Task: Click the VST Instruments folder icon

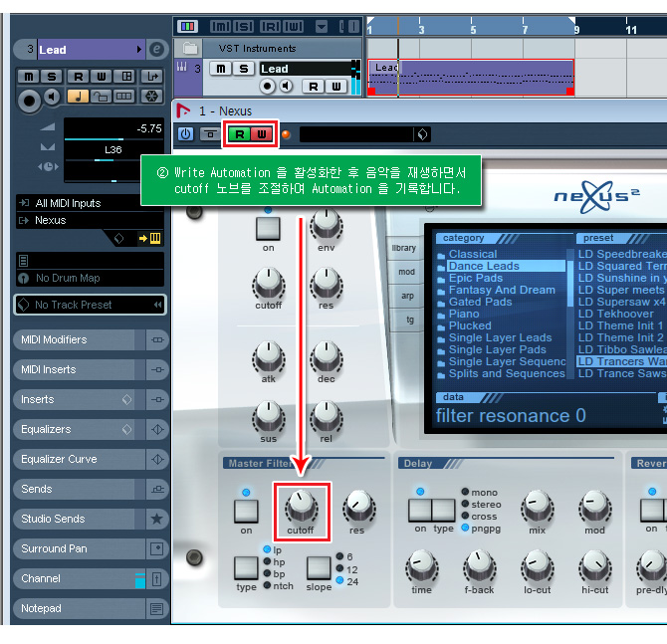Action: [x=190, y=48]
